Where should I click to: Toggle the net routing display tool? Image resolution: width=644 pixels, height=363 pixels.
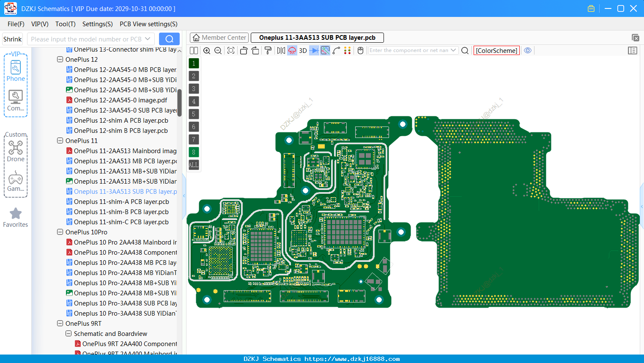(x=325, y=50)
